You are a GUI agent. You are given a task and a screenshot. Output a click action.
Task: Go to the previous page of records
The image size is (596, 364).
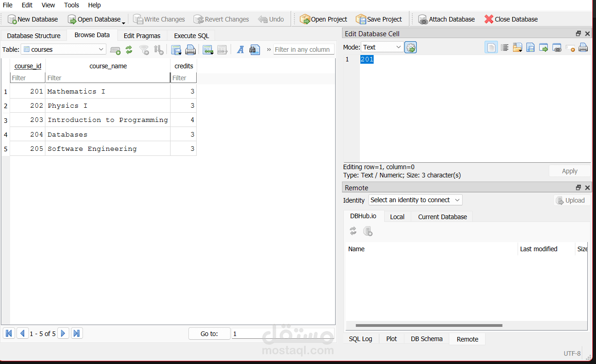point(22,333)
